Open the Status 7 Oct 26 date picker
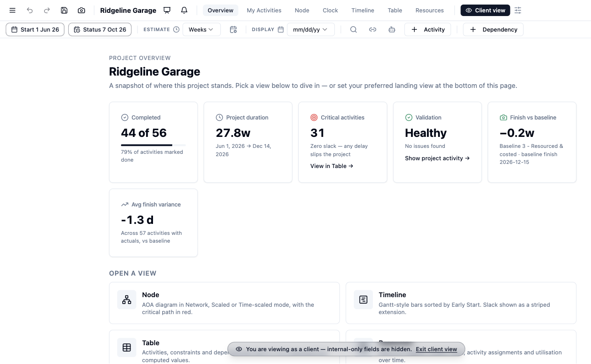 (x=100, y=29)
